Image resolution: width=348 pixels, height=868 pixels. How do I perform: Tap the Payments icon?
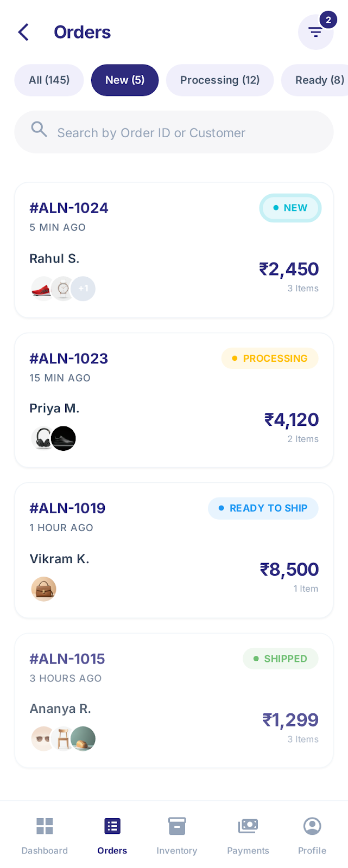[248, 826]
